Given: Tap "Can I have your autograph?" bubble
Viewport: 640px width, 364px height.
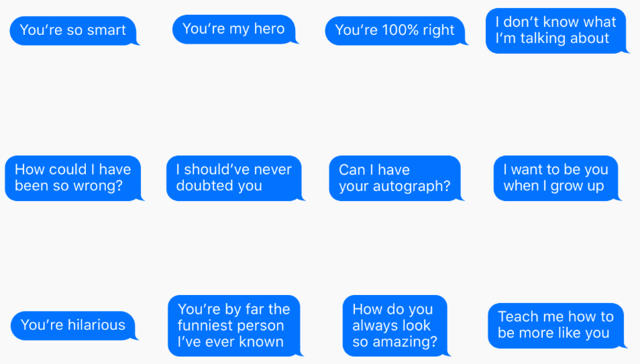Looking at the screenshot, I should click(x=396, y=178).
